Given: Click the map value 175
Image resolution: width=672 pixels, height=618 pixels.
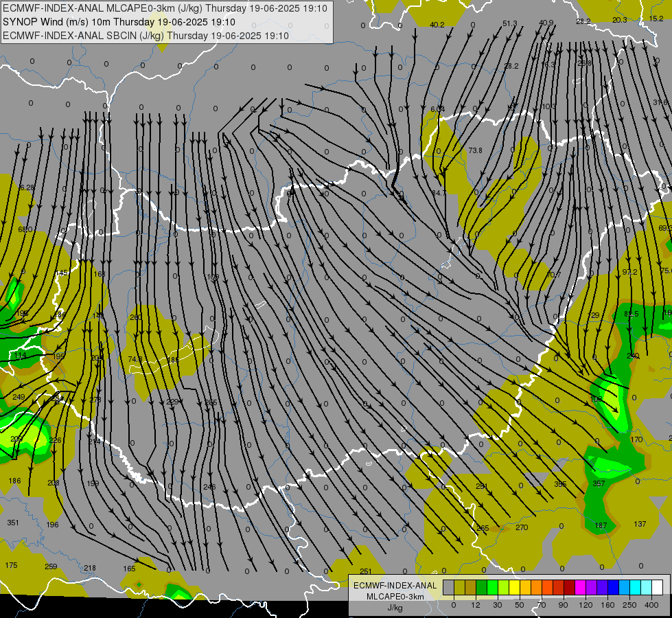Looking at the screenshot, I should tap(11, 565).
